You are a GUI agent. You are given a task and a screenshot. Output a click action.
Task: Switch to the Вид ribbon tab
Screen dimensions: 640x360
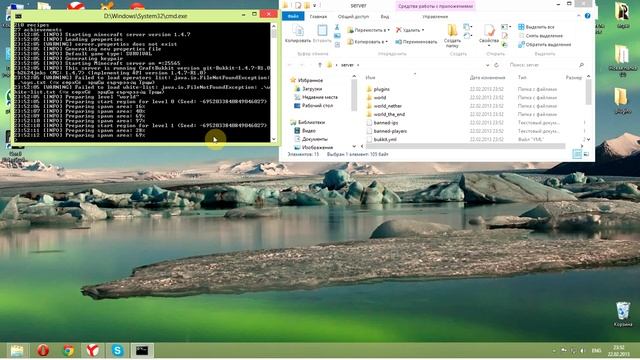click(x=384, y=17)
